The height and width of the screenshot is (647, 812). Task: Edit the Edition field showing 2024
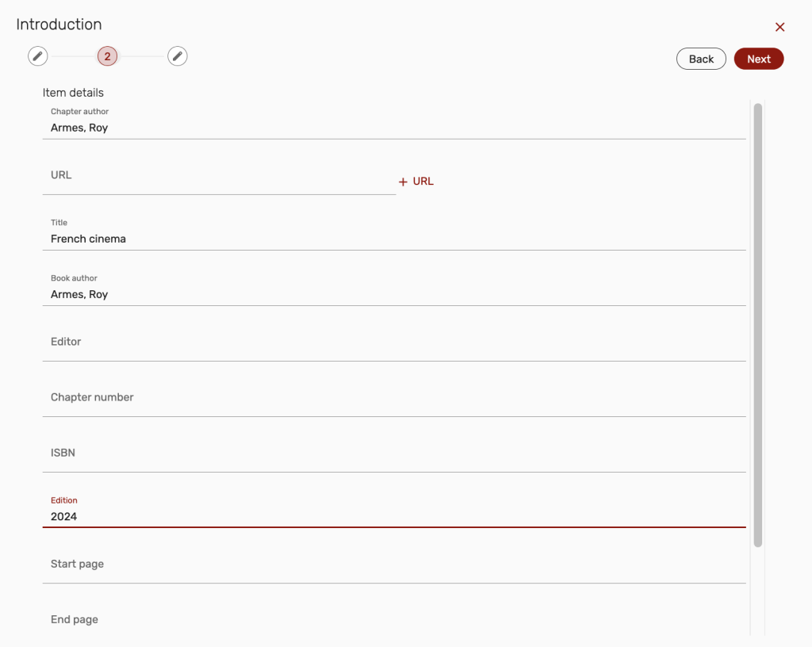click(393, 516)
